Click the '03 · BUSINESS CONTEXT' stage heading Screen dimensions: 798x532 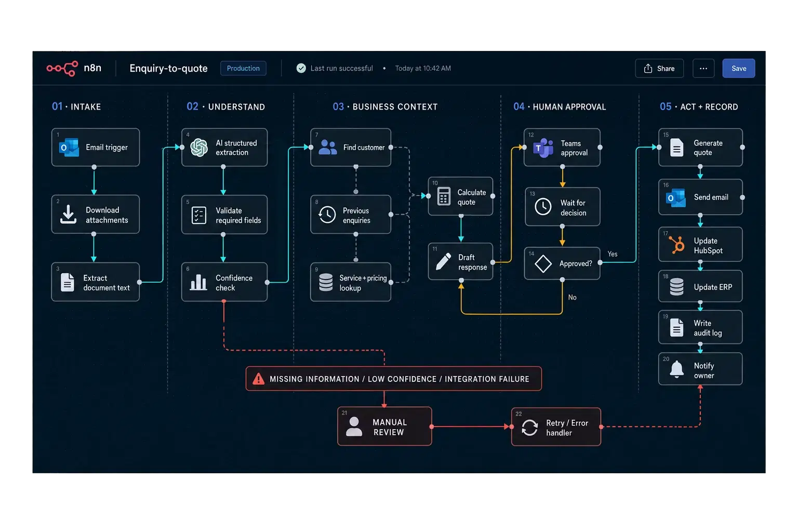[385, 107]
